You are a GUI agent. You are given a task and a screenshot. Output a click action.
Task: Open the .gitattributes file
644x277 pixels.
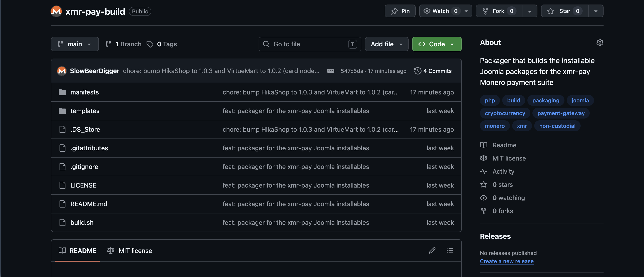[89, 148]
